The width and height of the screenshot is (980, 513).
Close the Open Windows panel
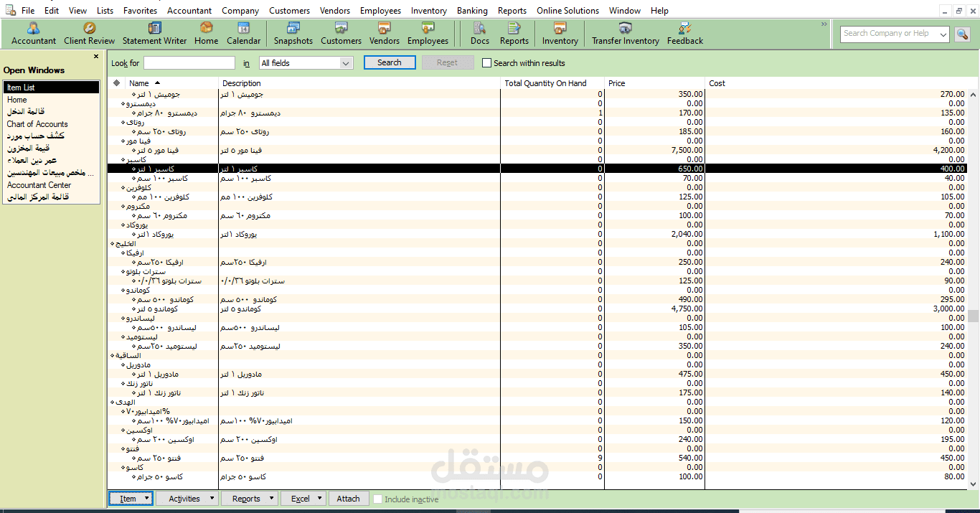pyautogui.click(x=96, y=56)
